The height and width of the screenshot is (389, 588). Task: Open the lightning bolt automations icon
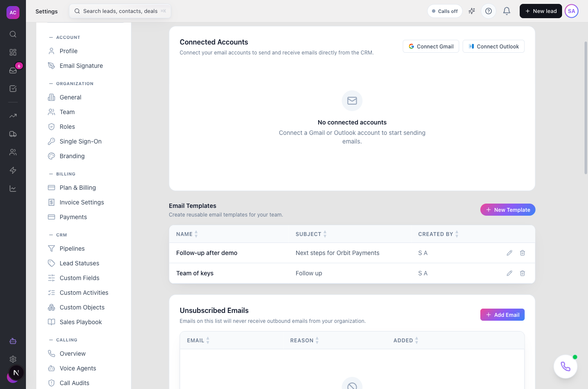coord(13,170)
